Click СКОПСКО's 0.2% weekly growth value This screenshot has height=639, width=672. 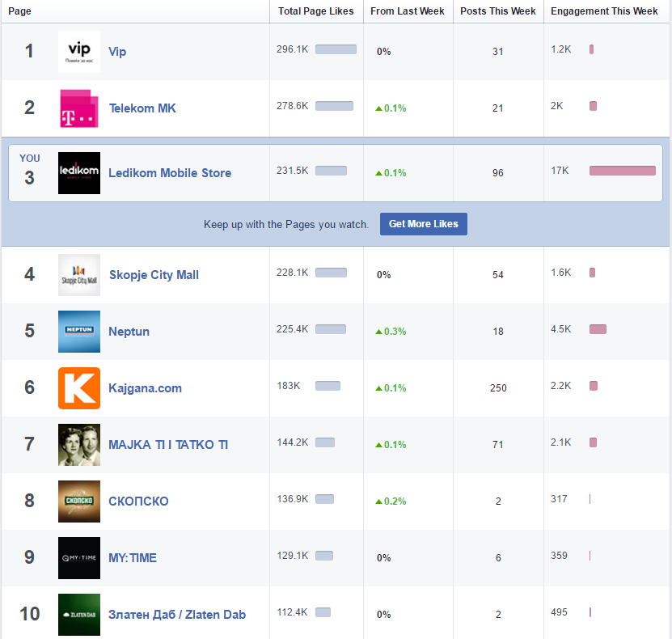tap(395, 501)
